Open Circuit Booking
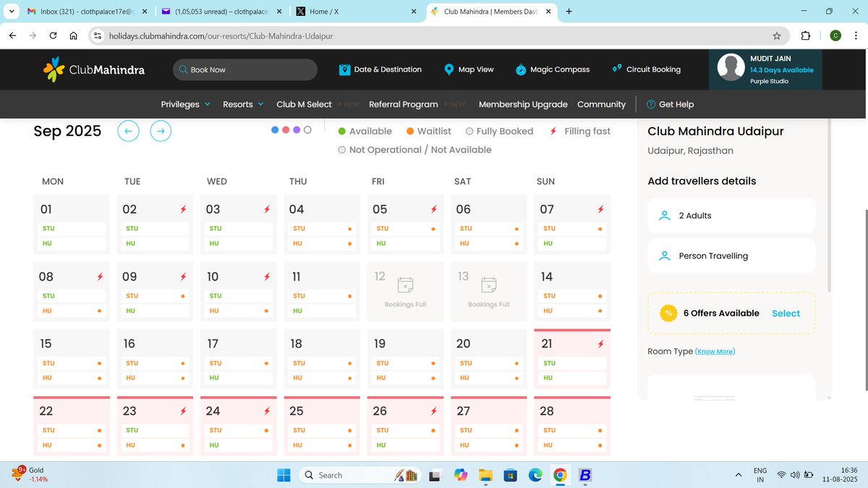Image resolution: width=868 pixels, height=488 pixels. click(x=646, y=69)
